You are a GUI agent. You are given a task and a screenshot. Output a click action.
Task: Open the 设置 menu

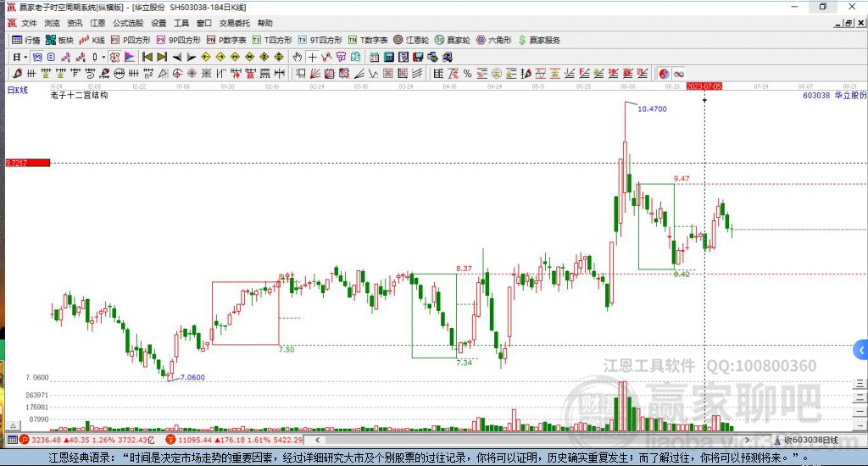point(159,23)
